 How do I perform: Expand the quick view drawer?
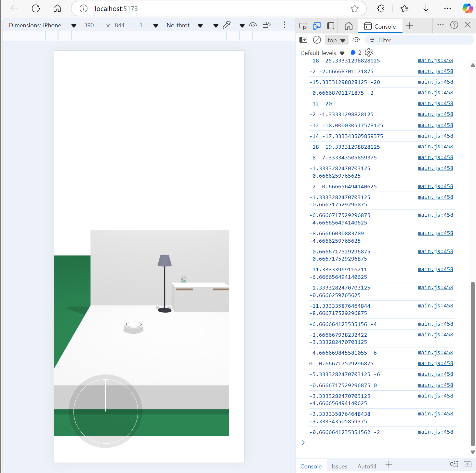pyautogui.click(x=468, y=464)
